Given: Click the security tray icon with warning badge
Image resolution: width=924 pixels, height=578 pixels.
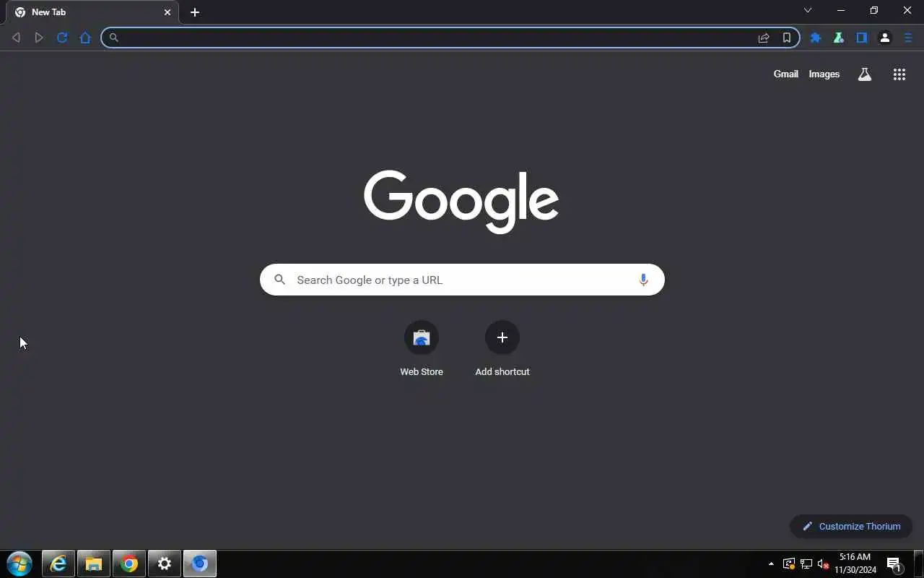Looking at the screenshot, I should 789,564.
